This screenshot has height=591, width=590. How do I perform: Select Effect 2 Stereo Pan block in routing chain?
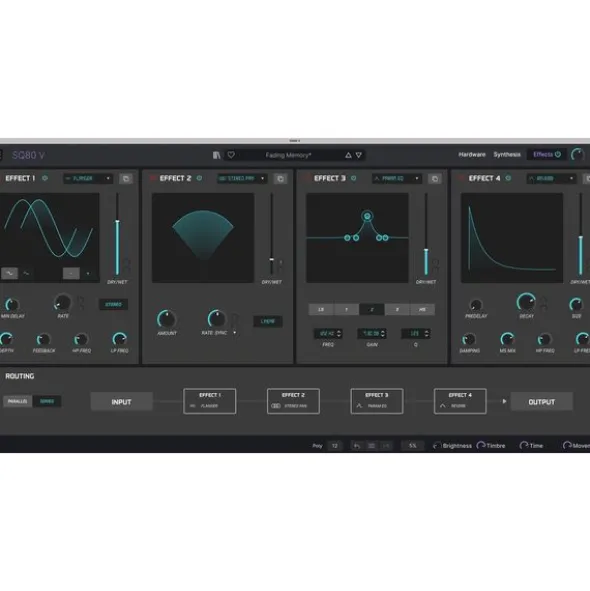(x=293, y=401)
